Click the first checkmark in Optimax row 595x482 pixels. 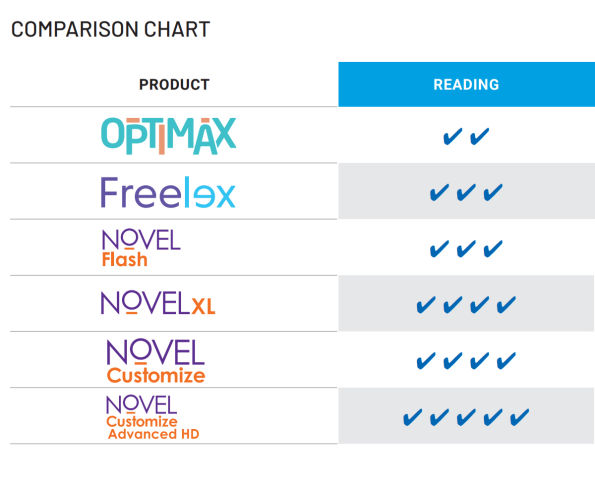(x=453, y=136)
